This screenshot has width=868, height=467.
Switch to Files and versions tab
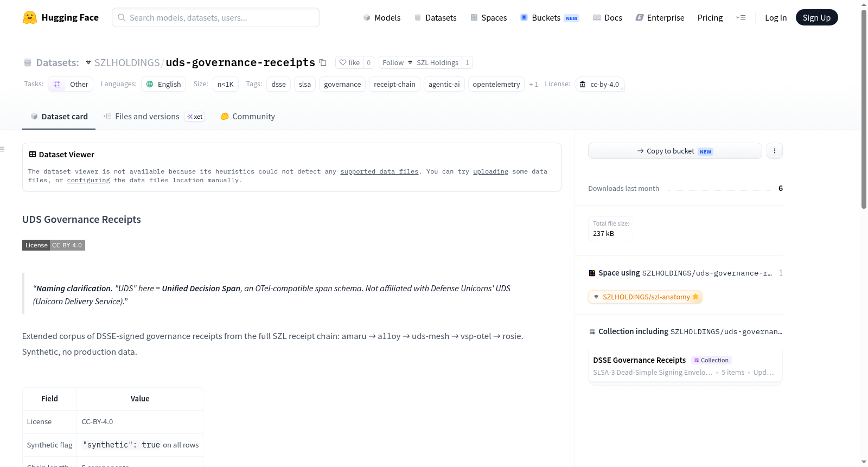pos(154,116)
